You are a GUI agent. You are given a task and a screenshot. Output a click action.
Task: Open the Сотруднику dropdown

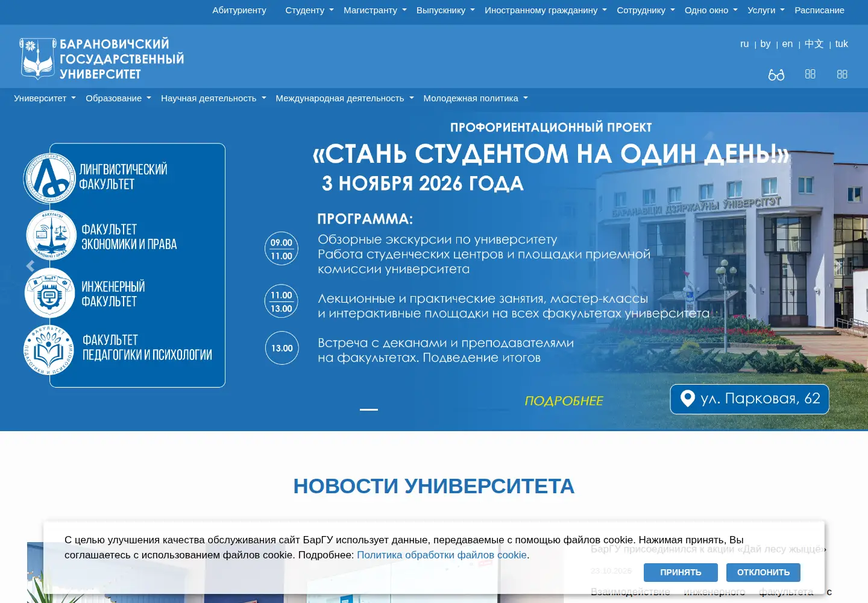(646, 10)
